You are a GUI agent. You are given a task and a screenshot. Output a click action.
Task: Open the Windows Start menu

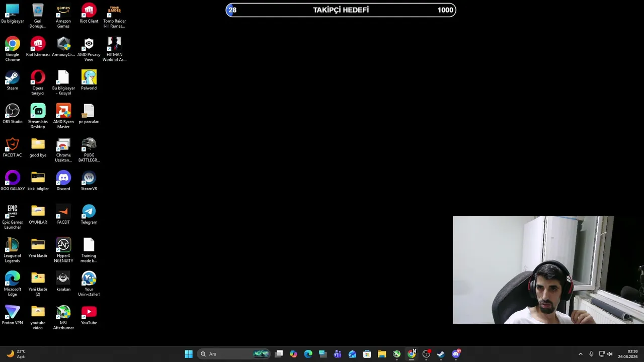tap(189, 354)
